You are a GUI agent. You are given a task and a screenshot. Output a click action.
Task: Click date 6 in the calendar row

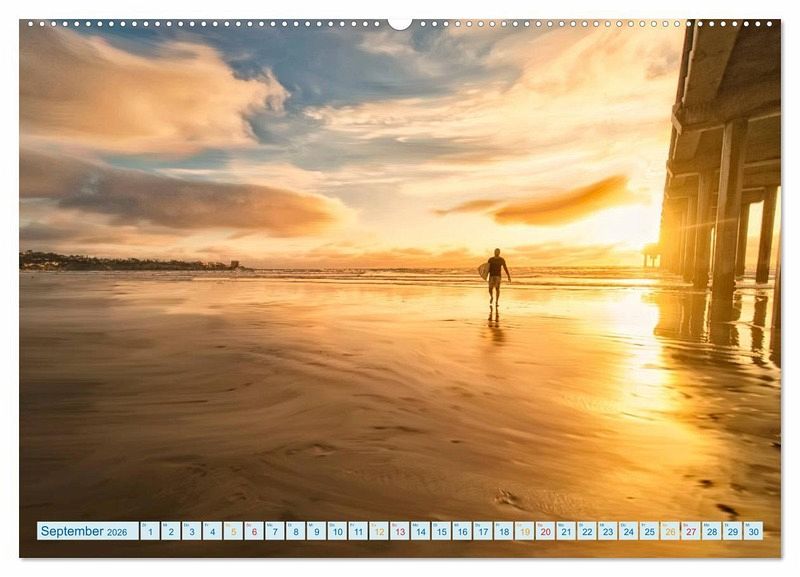pyautogui.click(x=253, y=531)
